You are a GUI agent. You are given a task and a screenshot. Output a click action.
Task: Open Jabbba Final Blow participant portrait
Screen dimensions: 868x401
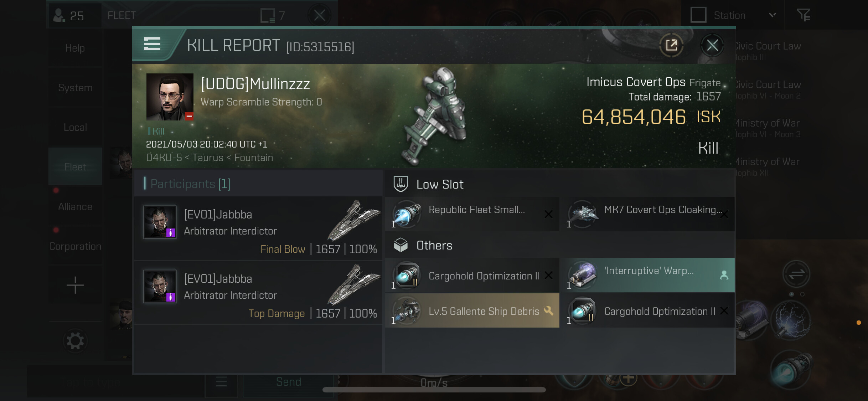(x=160, y=222)
